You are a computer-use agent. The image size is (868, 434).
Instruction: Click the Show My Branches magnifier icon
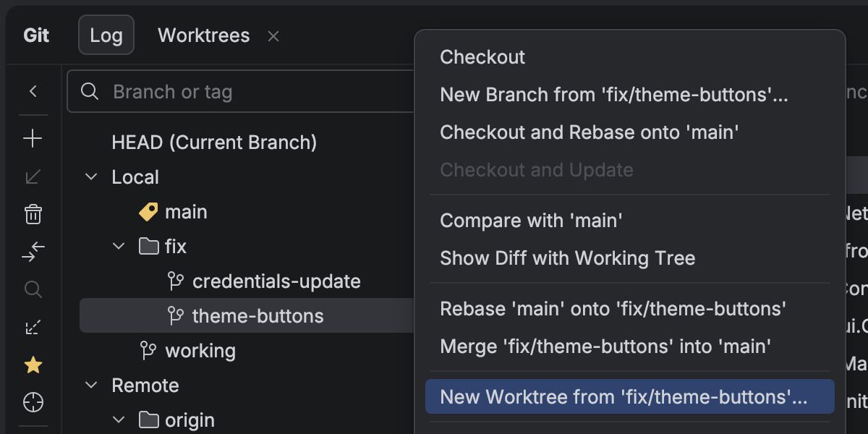coord(33,290)
